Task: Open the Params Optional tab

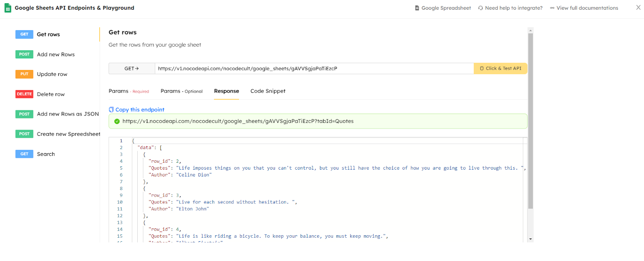Action: 182,91
